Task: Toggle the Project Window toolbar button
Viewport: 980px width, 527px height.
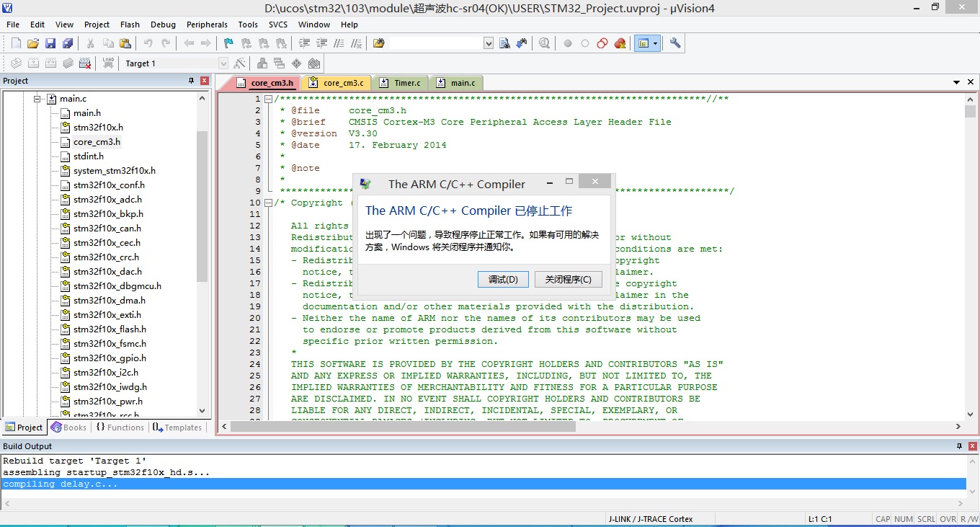Action: pos(643,43)
